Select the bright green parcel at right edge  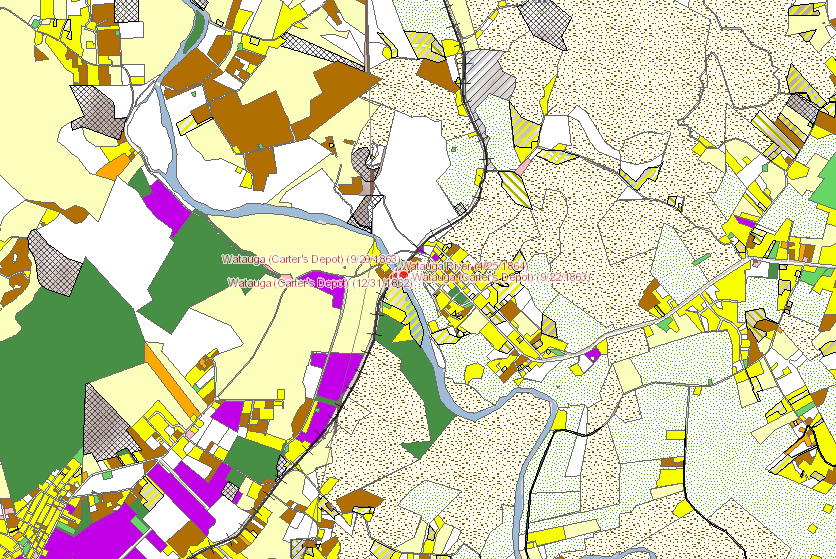click(824, 181)
